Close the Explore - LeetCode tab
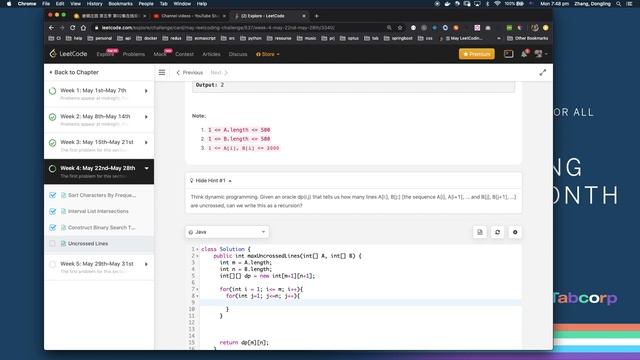The width and height of the screenshot is (640, 360). click(x=304, y=16)
